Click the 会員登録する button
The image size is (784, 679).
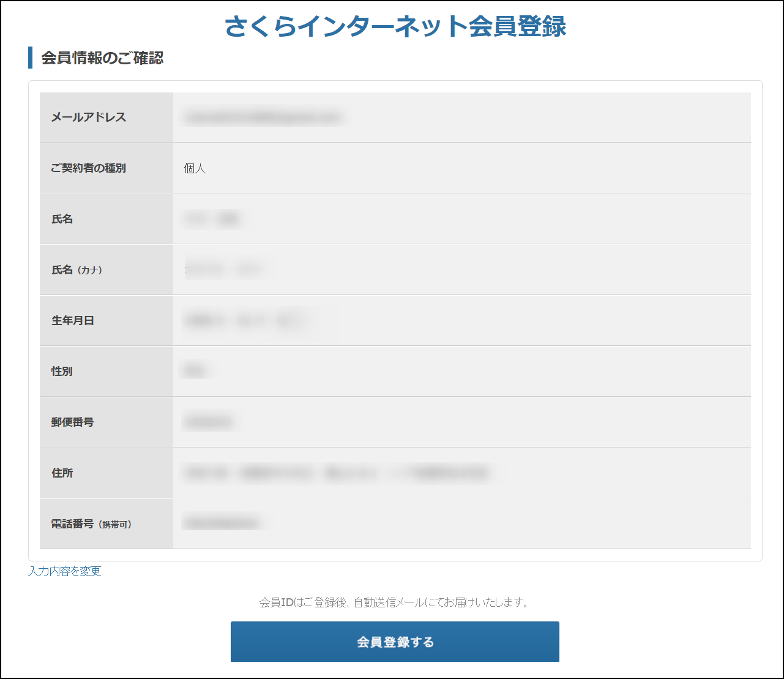click(x=395, y=642)
